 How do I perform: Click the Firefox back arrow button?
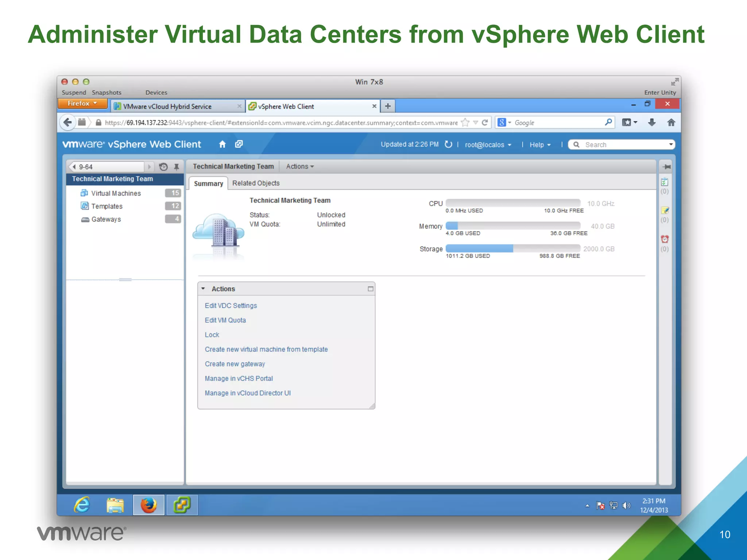point(67,122)
